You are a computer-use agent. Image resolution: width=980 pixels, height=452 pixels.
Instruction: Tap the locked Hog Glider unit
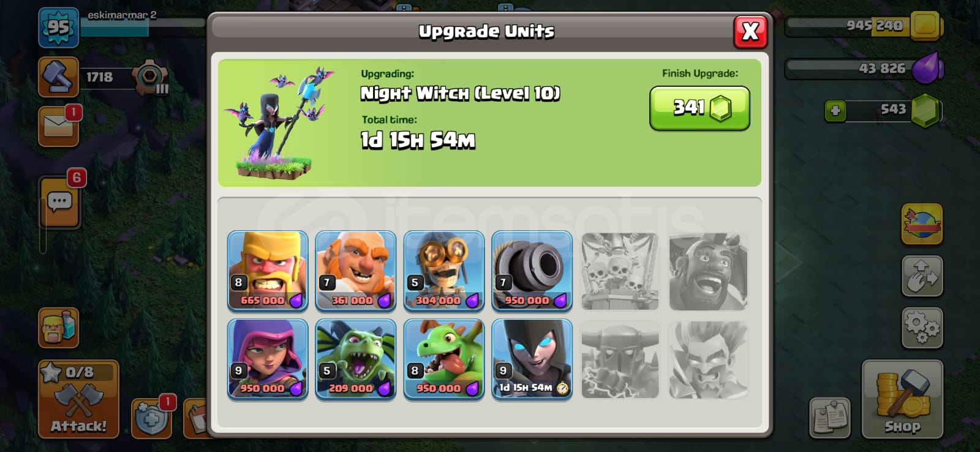pyautogui.click(x=709, y=271)
